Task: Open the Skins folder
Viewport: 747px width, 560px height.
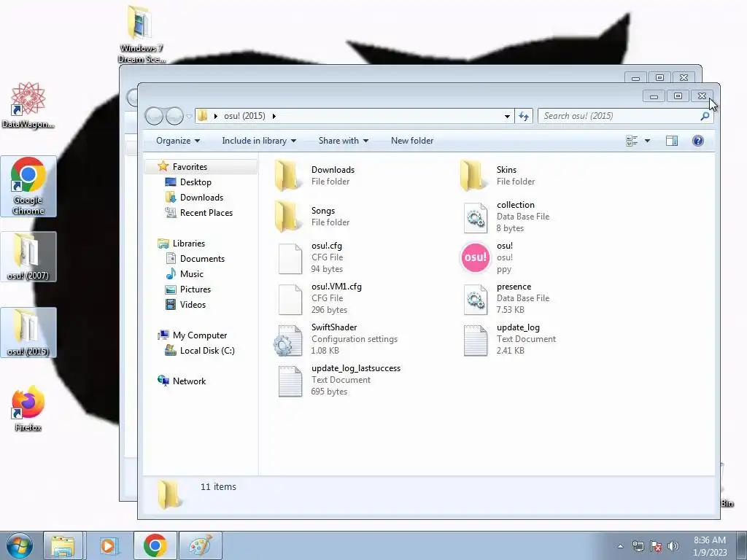Action: (x=498, y=175)
